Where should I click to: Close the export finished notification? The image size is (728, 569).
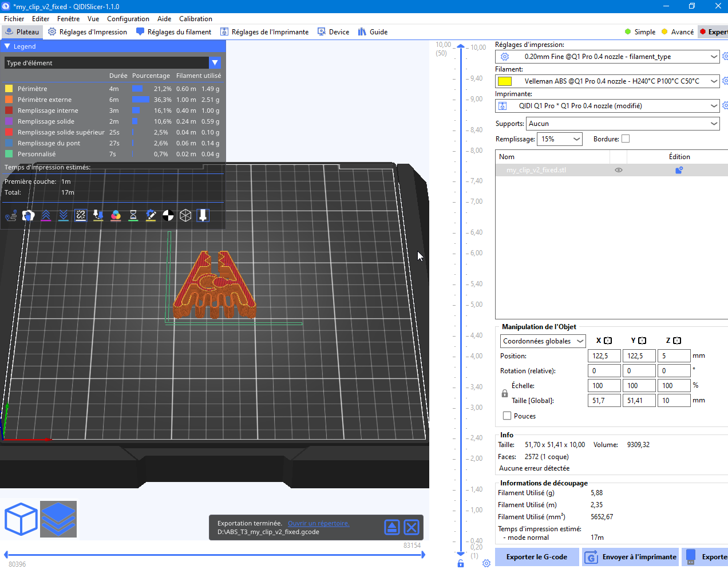click(x=412, y=527)
